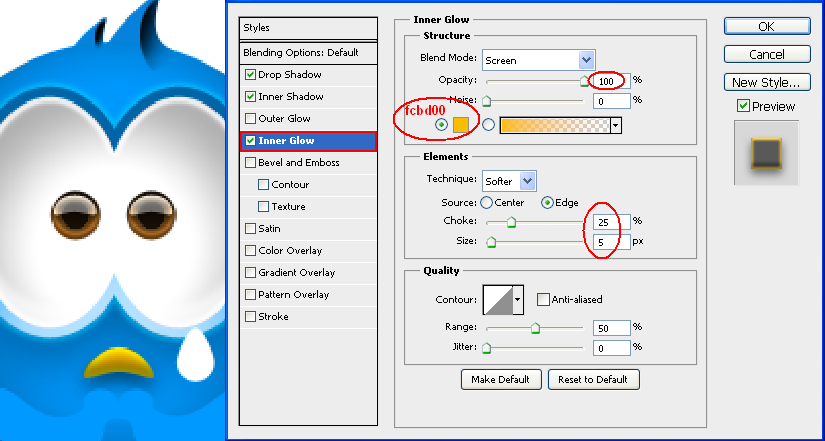Enable the Bevel and Emboss checkbox
The width and height of the screenshot is (825, 441).
coord(250,163)
